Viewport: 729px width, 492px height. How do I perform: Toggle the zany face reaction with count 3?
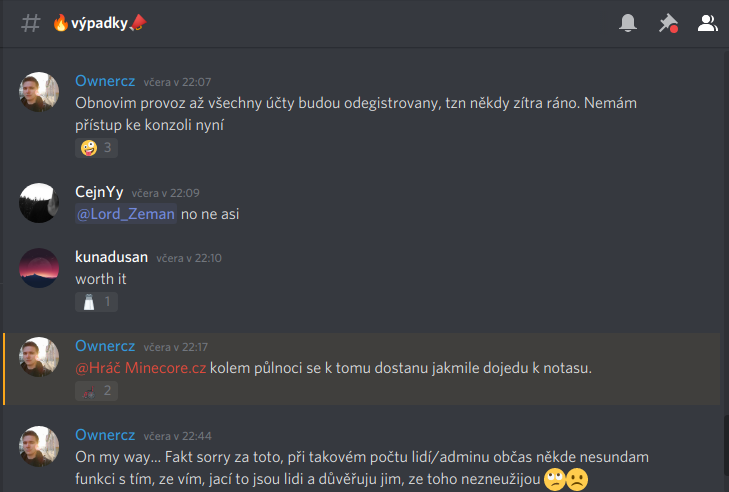[x=96, y=148]
